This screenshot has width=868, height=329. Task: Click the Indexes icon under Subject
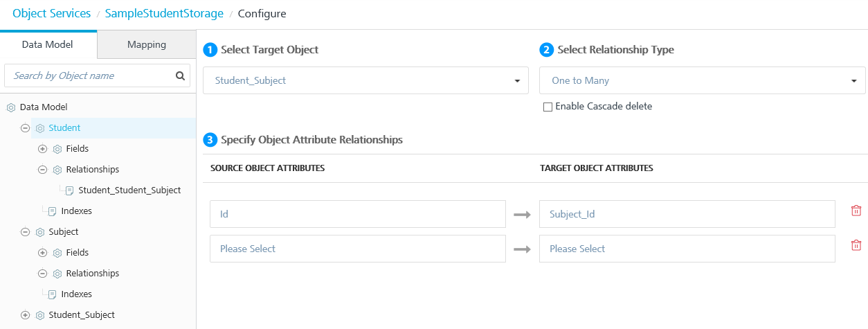(52, 294)
